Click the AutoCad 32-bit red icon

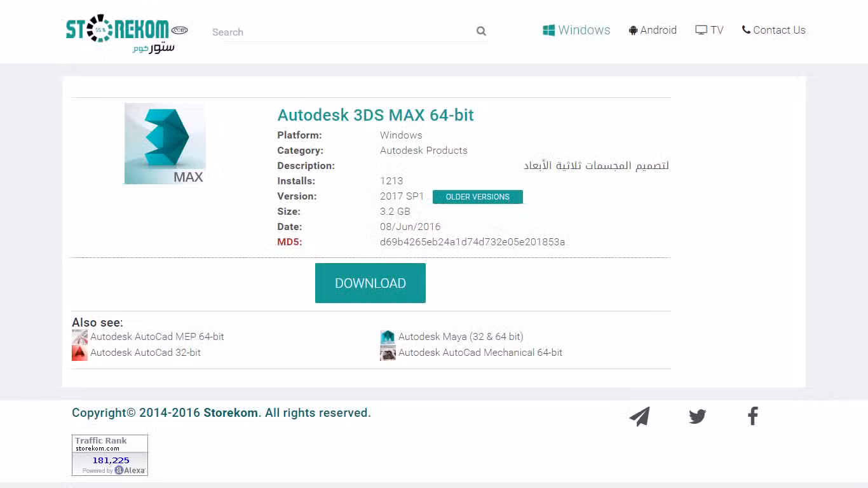coord(79,353)
